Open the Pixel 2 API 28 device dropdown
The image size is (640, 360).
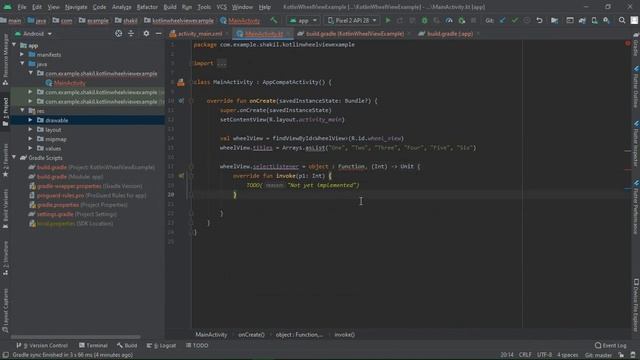coord(352,20)
